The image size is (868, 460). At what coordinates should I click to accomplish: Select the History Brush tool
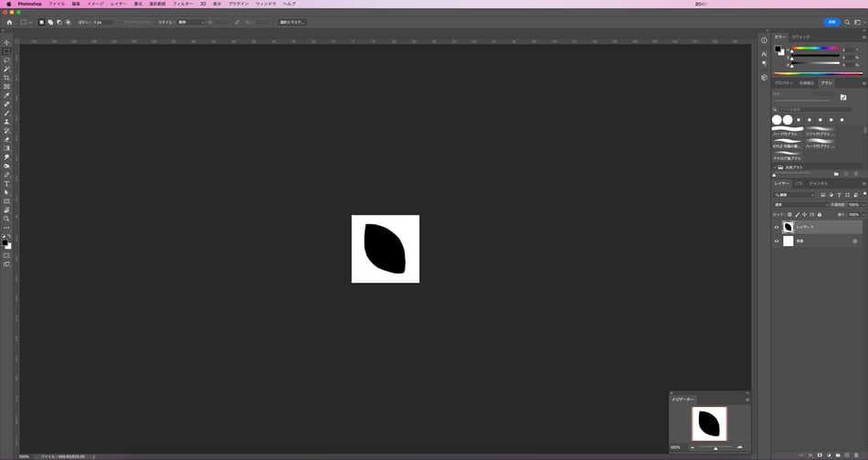[x=6, y=131]
